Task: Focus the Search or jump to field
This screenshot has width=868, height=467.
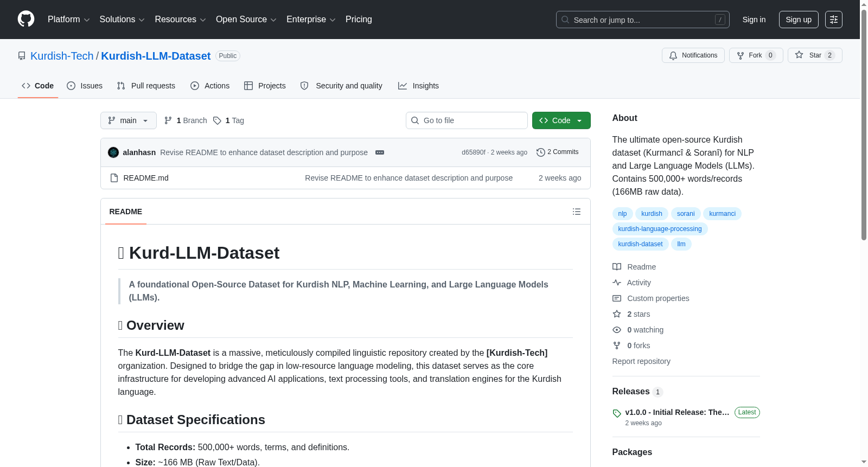Action: 642,20
